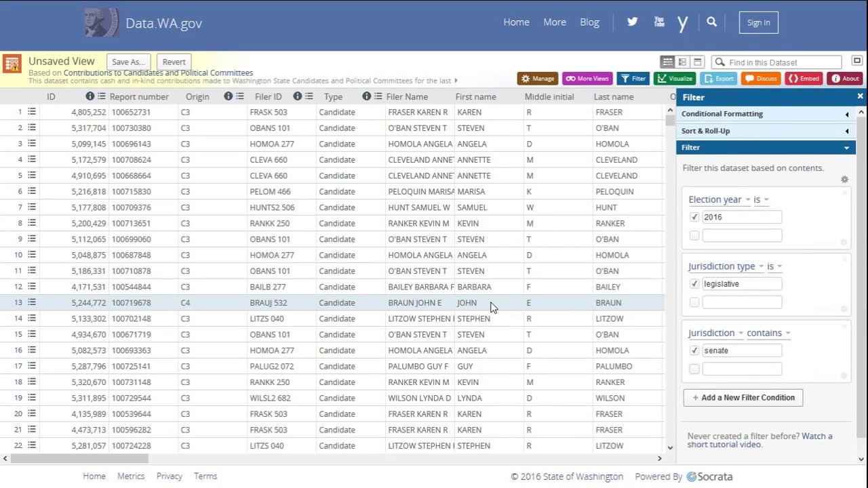Open row 7 menu icon

[x=31, y=207]
